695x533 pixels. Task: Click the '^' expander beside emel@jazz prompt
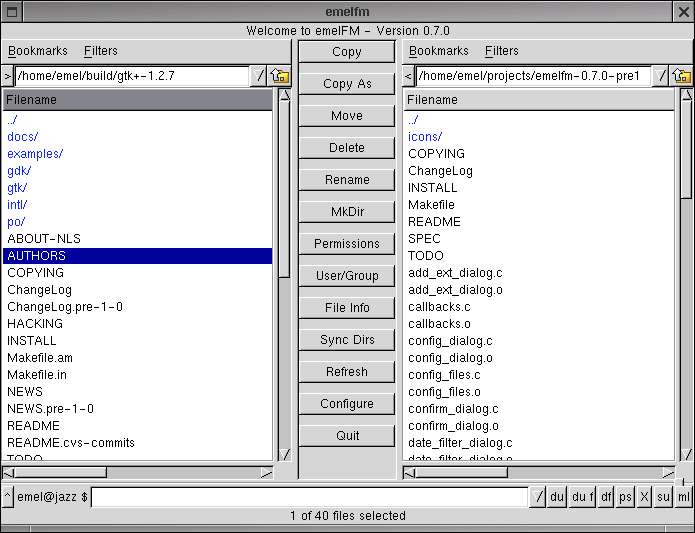pos(7,497)
